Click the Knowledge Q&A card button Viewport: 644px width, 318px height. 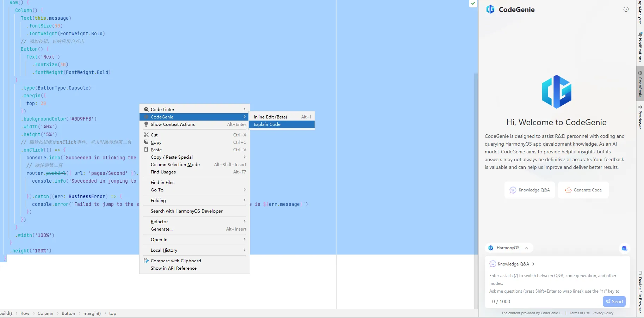[530, 190]
